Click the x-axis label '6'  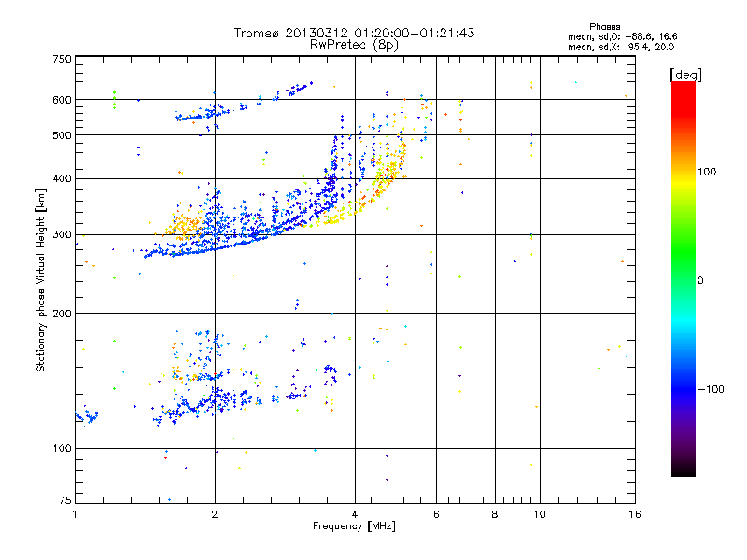[x=436, y=514]
